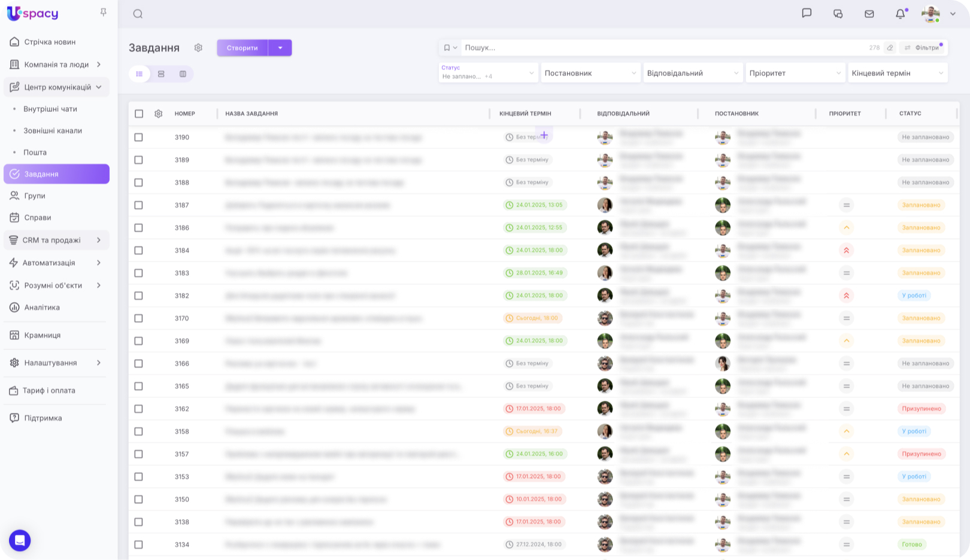Click the Uspacy logo

[x=32, y=13]
